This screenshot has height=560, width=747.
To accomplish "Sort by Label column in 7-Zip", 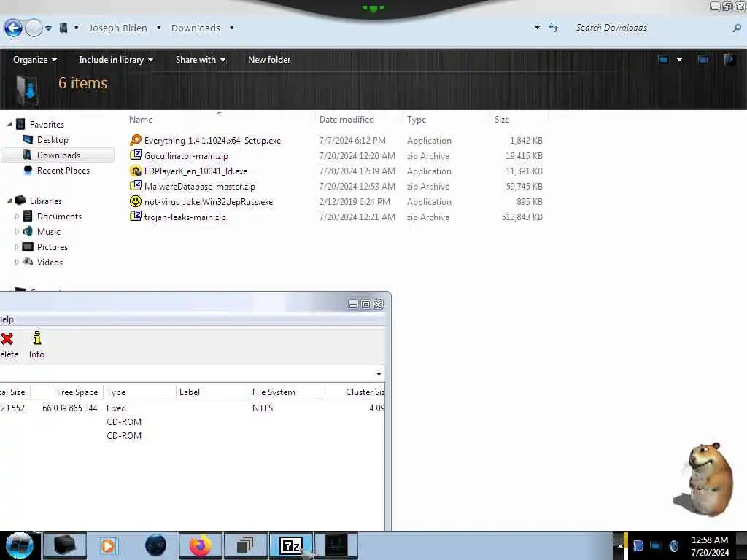I will click(x=189, y=392).
